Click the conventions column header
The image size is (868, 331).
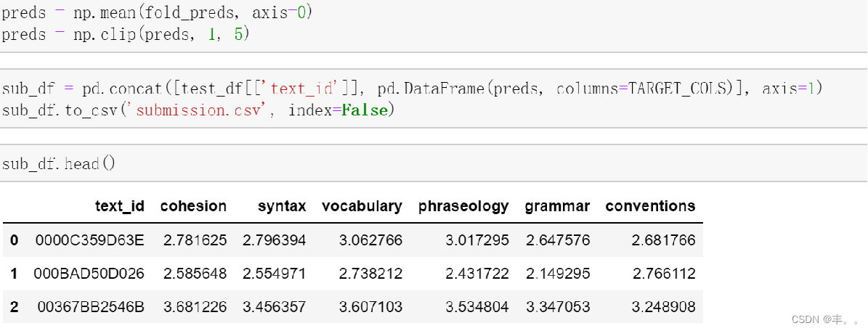pyautogui.click(x=650, y=206)
